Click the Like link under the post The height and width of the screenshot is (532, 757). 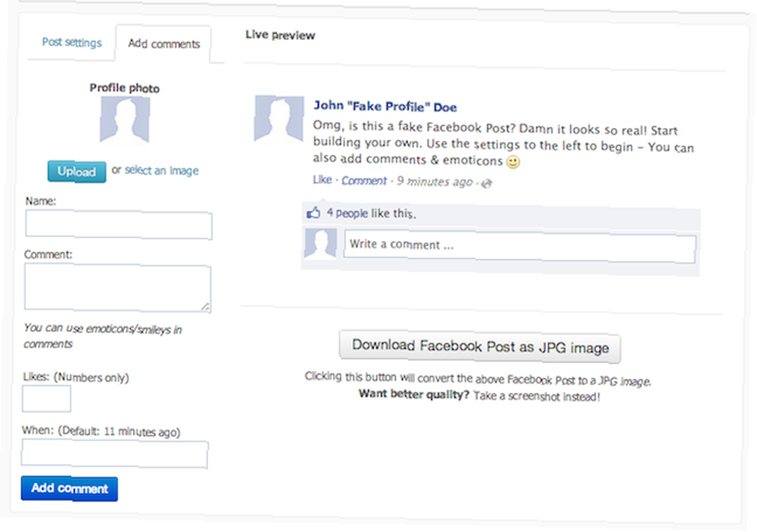pyautogui.click(x=322, y=179)
